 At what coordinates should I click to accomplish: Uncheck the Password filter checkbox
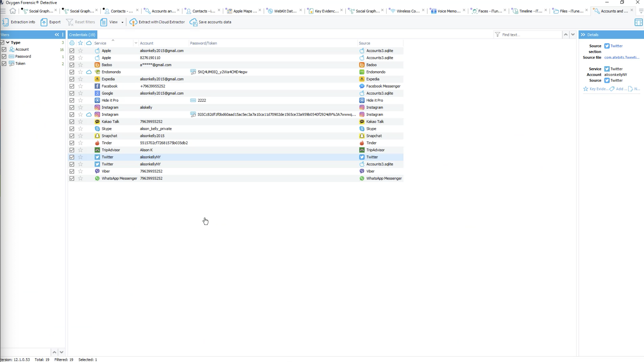4,56
